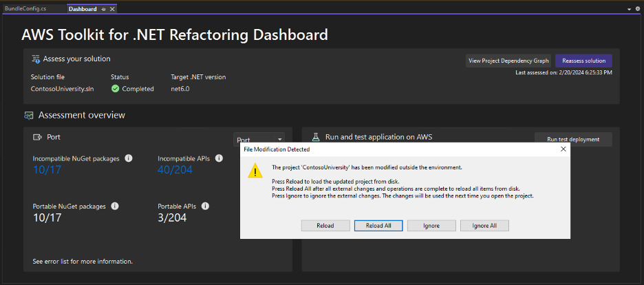Click the Reload All button

click(378, 226)
